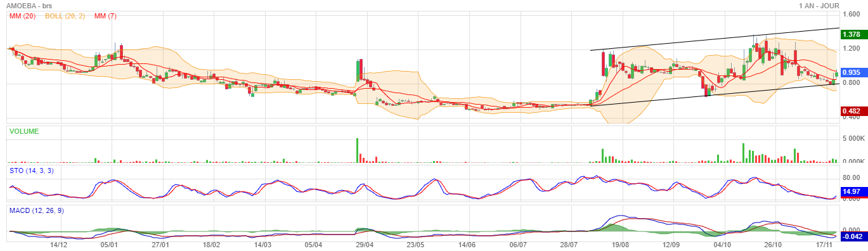Image resolution: width=868 pixels, height=251 pixels.
Task: Click the 06/07 date axis label
Action: pos(517,244)
